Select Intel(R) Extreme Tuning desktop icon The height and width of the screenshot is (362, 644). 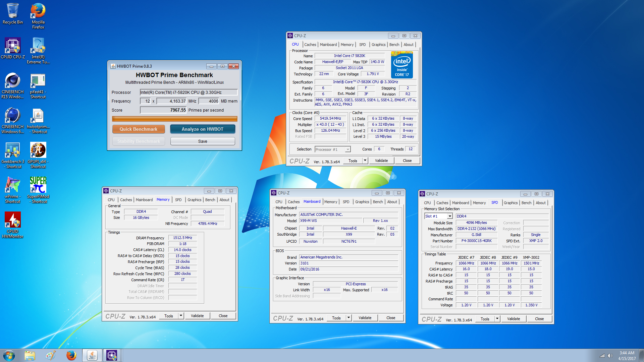[x=38, y=51]
